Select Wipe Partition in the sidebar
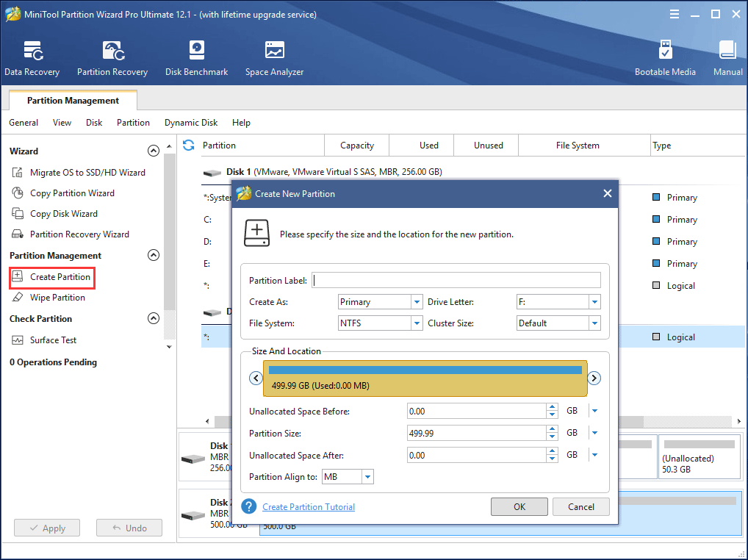 click(48, 297)
